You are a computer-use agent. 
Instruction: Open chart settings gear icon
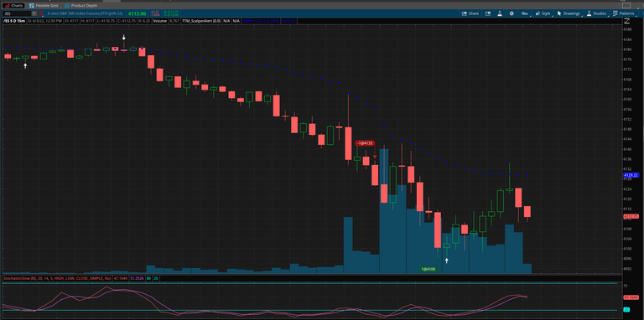tap(512, 13)
